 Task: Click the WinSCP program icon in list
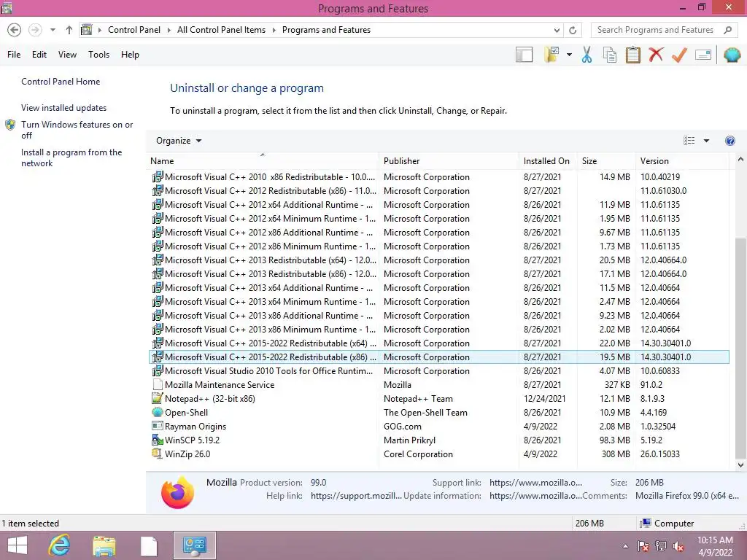point(158,440)
